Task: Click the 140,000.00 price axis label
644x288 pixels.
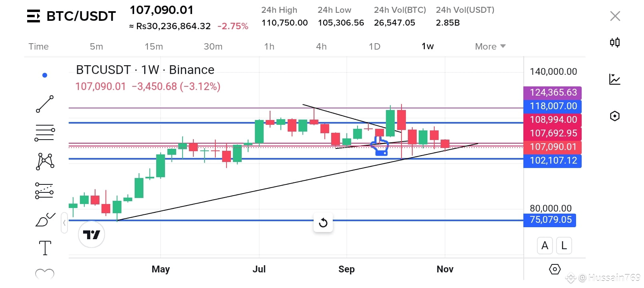Action: 553,72
